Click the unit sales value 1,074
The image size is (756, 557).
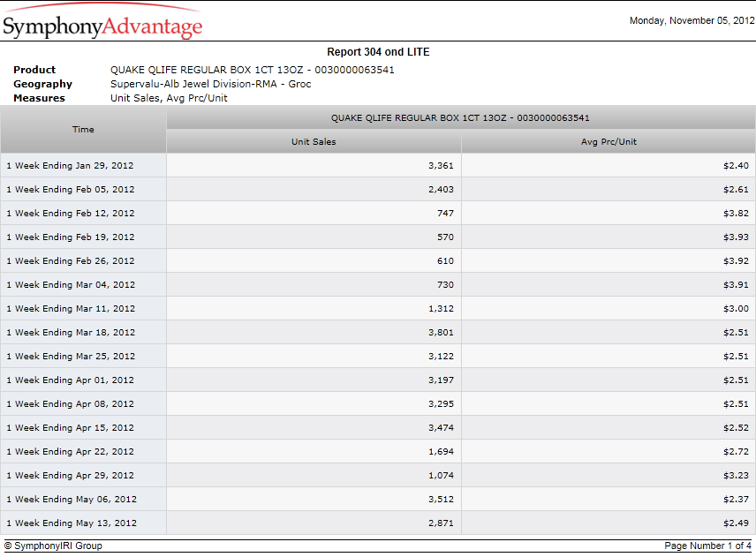click(442, 476)
